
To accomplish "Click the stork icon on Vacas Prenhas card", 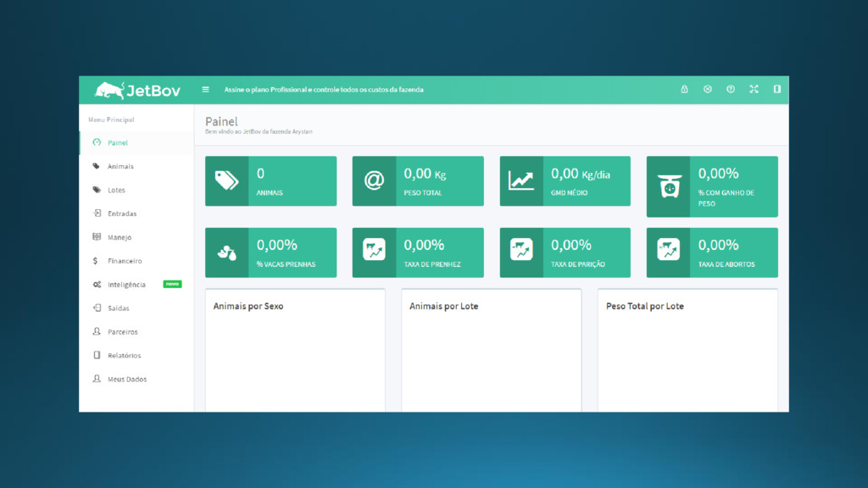I will [x=227, y=252].
